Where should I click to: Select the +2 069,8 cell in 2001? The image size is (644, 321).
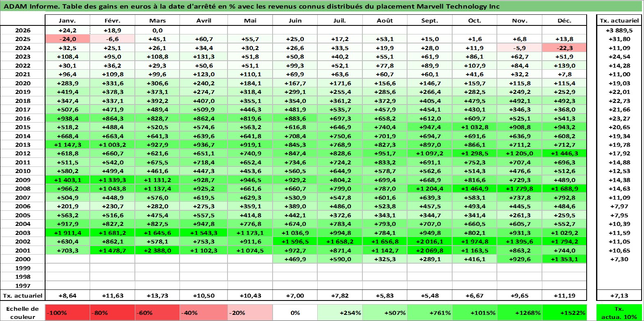click(430, 250)
